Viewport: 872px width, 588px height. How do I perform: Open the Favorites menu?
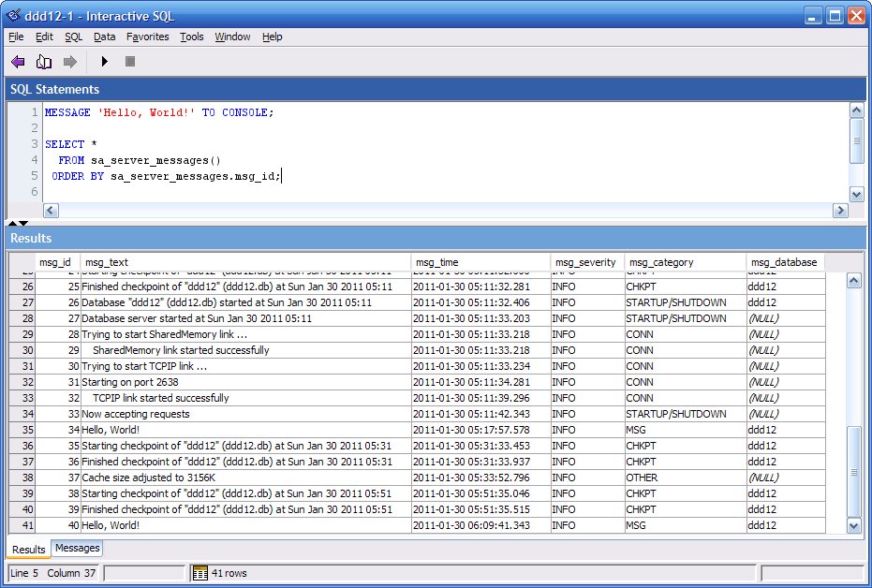click(147, 37)
